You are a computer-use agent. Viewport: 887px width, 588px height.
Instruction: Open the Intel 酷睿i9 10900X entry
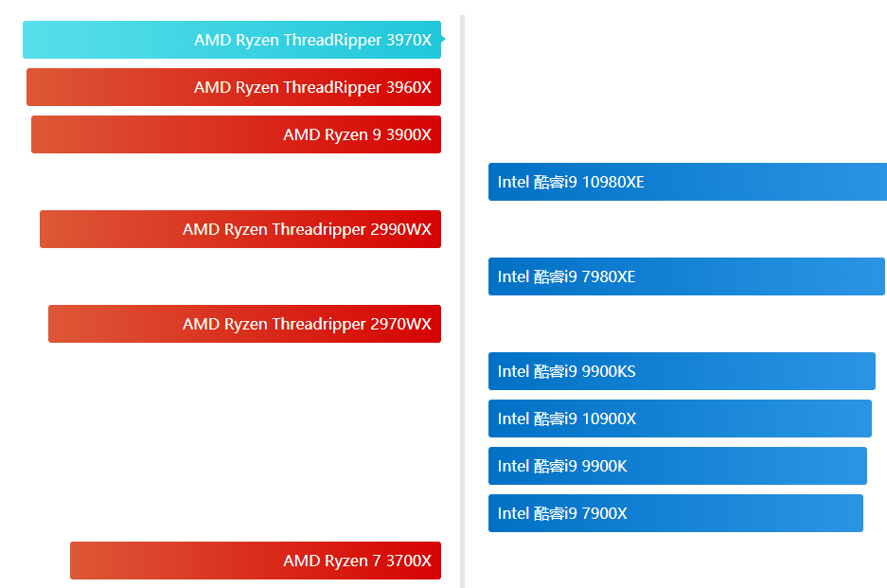coord(680,419)
